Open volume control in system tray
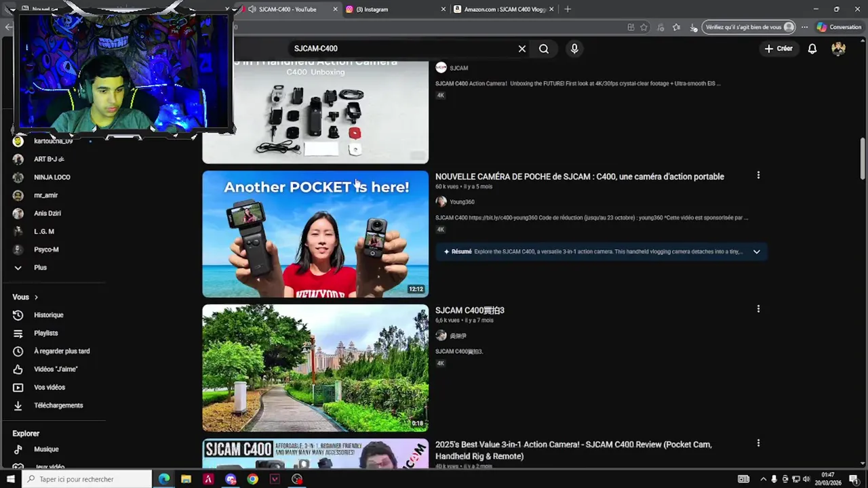The image size is (868, 488). pos(806,479)
